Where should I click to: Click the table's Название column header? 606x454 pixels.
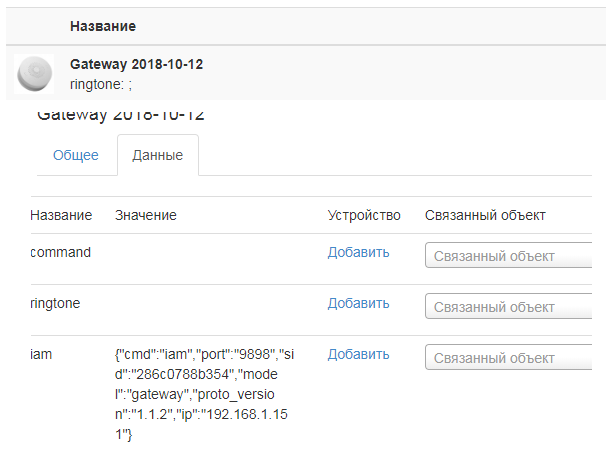coord(61,215)
